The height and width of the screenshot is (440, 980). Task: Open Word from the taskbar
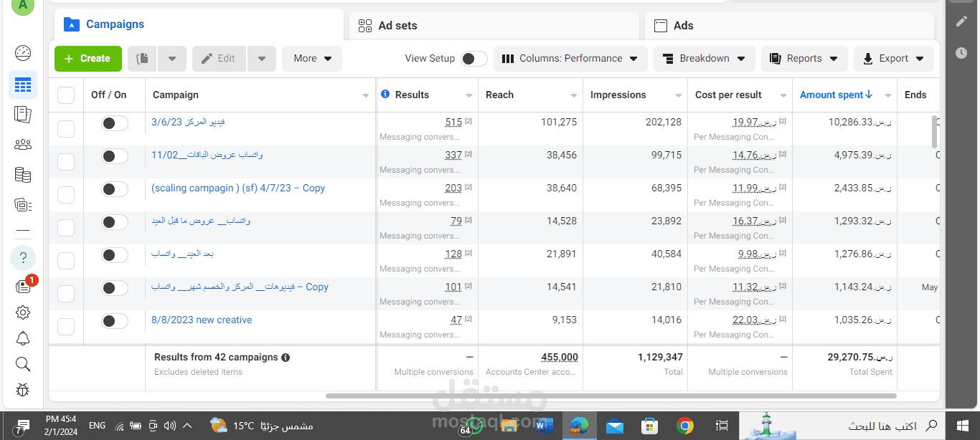click(x=545, y=426)
